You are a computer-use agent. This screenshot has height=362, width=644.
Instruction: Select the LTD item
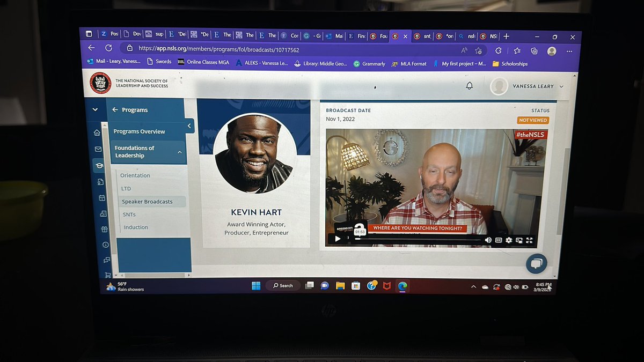[126, 189]
